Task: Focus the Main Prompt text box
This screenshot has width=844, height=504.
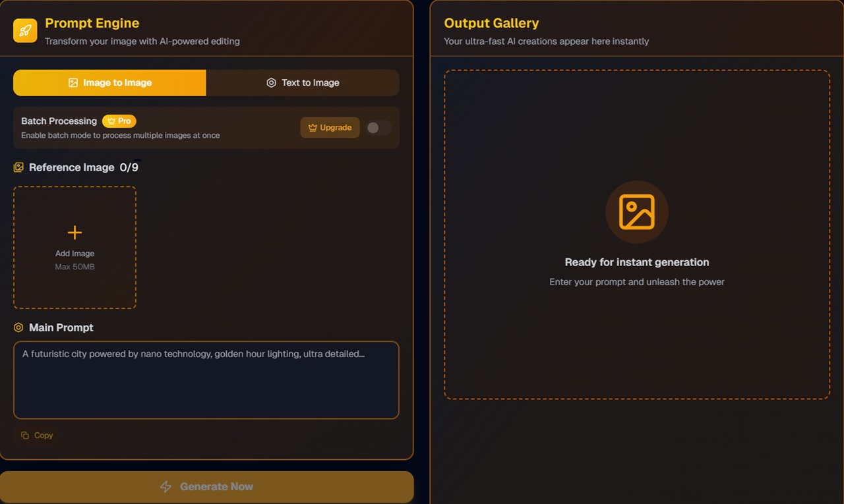Action: tap(206, 385)
